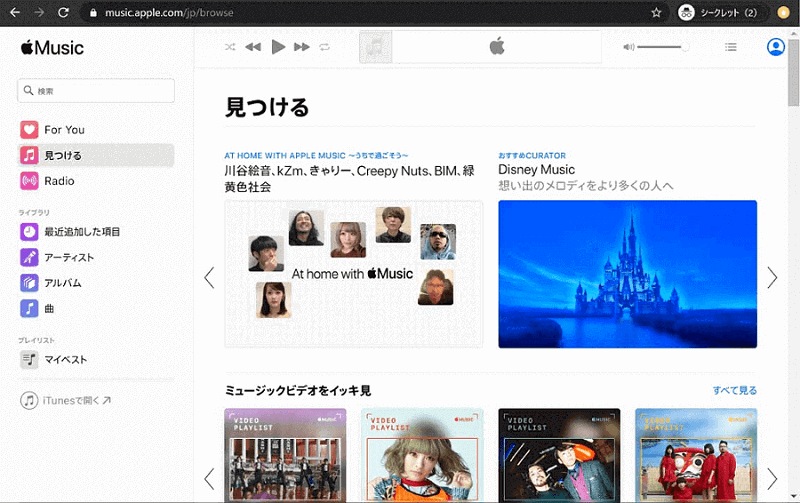Open the video playlist with the blonde-haired singer
Image resolution: width=800 pixels, height=503 pixels.
coord(422,456)
